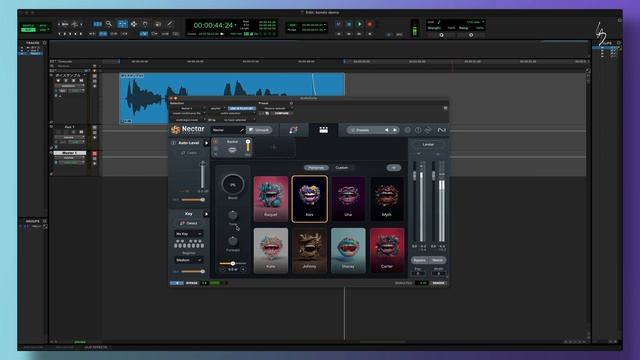The image size is (640, 360).
Task: Adjust the Key section amount slider
Action: pyautogui.click(x=193, y=271)
